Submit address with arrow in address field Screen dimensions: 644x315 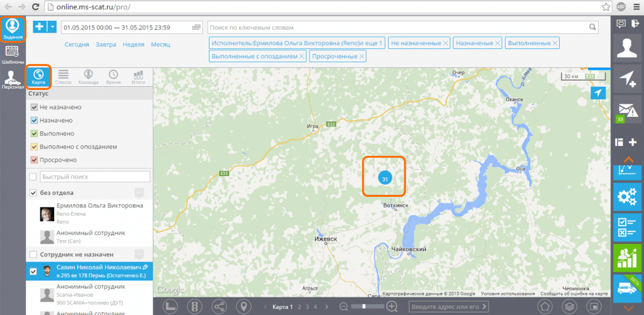[x=484, y=306]
